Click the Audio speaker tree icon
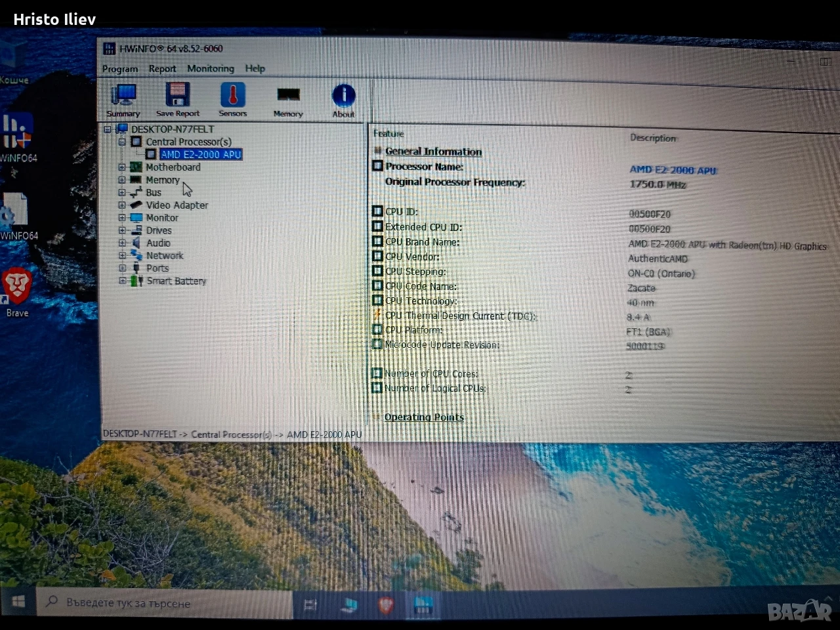This screenshot has height=630, width=840. (136, 243)
